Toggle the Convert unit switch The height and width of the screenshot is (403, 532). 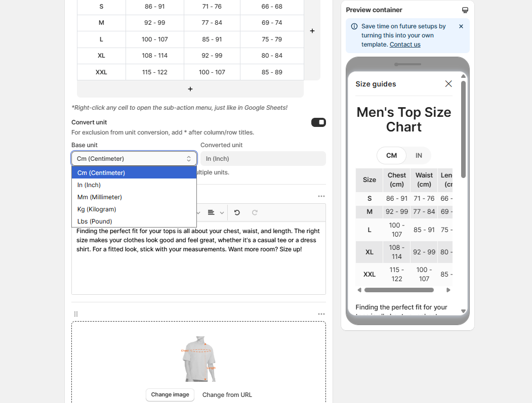[x=318, y=122]
